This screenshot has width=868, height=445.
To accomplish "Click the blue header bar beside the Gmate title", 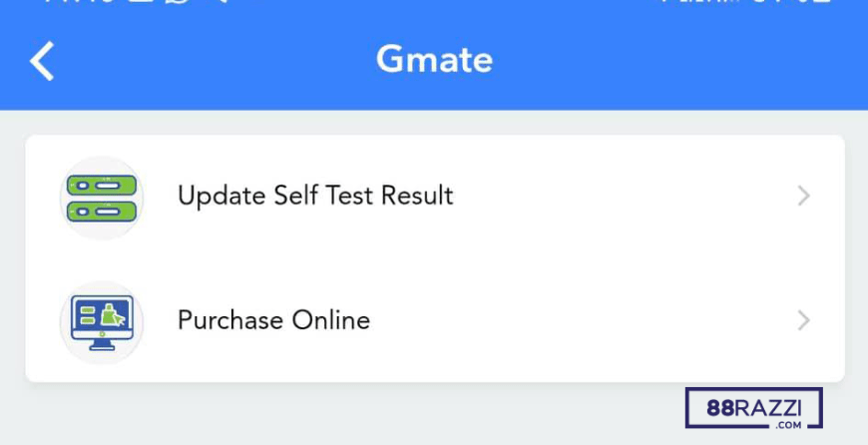I will [x=664, y=61].
